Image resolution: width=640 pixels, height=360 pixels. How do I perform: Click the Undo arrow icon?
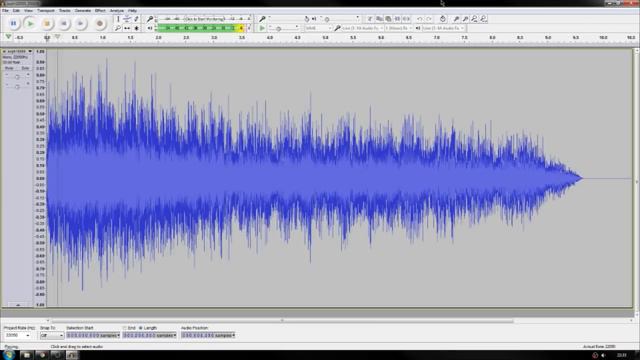coord(420,19)
